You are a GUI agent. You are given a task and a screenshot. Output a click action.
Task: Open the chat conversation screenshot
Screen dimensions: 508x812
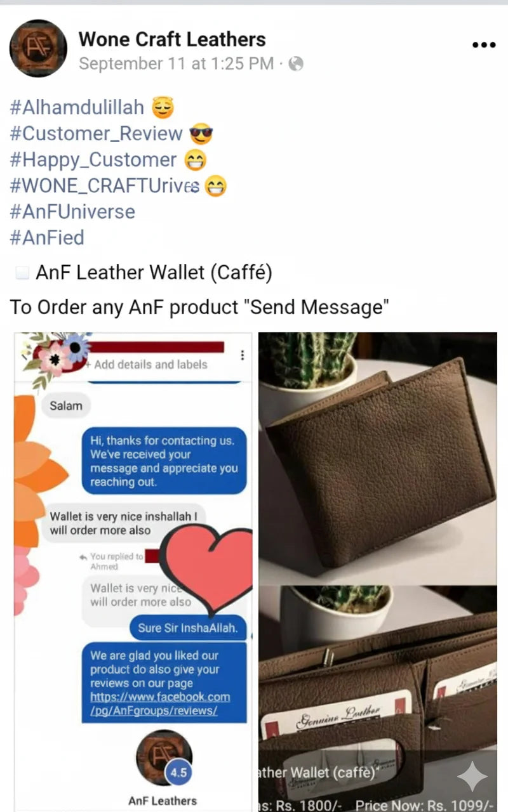coord(133,572)
